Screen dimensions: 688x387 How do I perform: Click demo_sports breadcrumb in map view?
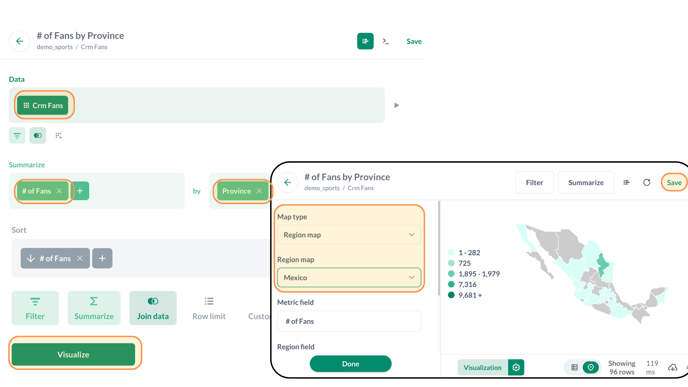pyautogui.click(x=322, y=188)
